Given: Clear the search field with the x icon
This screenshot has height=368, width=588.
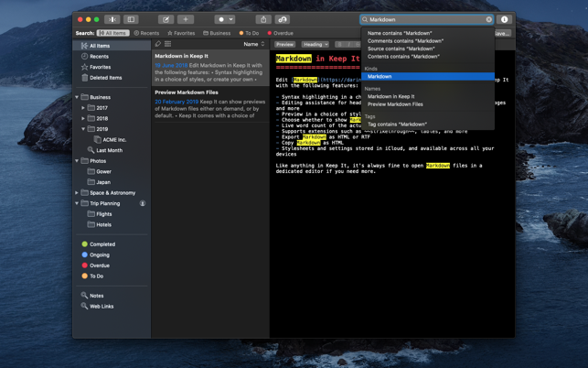Looking at the screenshot, I should [489, 19].
